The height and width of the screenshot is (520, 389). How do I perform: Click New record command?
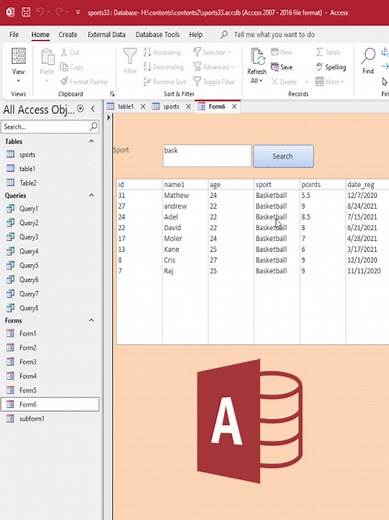pyautogui.click(x=282, y=52)
